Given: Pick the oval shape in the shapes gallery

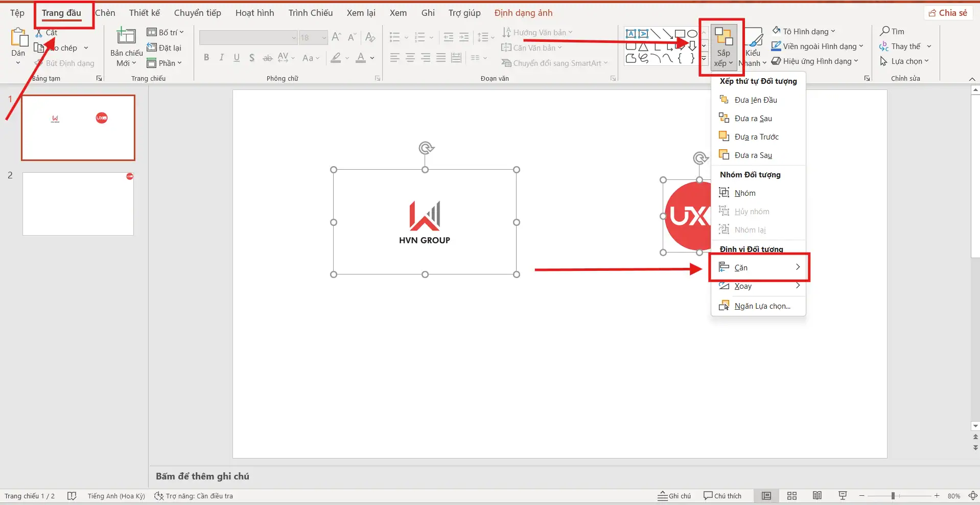Looking at the screenshot, I should tap(692, 34).
